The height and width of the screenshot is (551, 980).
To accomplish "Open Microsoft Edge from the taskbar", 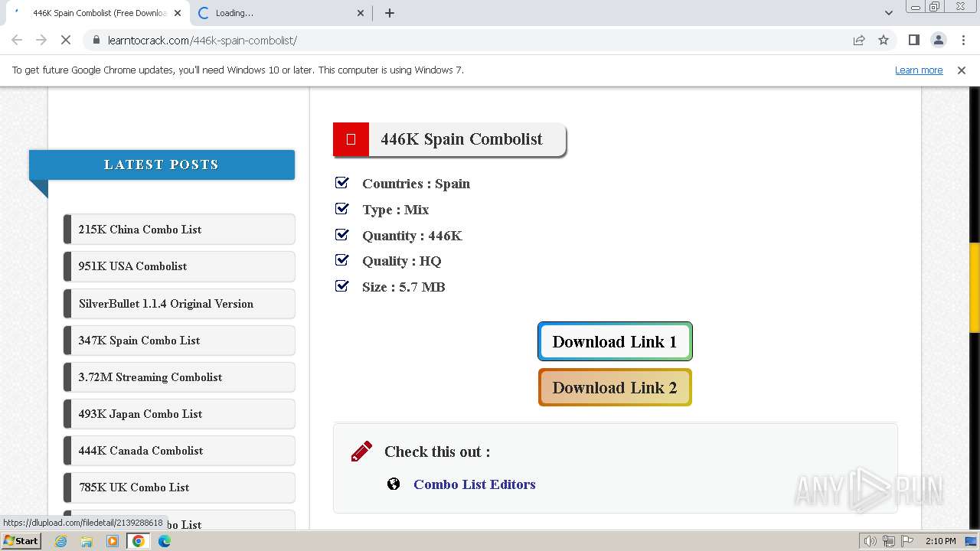I will coord(165,541).
